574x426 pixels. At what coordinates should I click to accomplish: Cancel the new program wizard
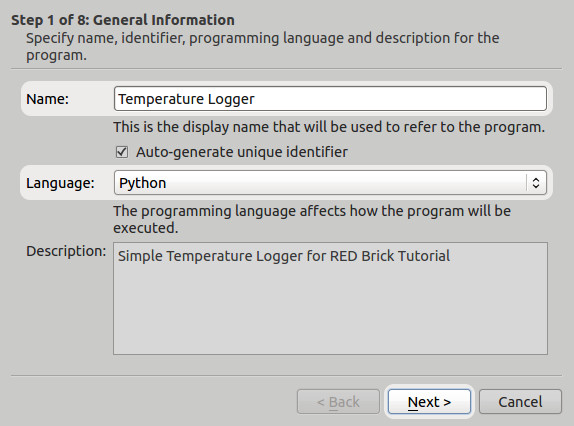(520, 402)
